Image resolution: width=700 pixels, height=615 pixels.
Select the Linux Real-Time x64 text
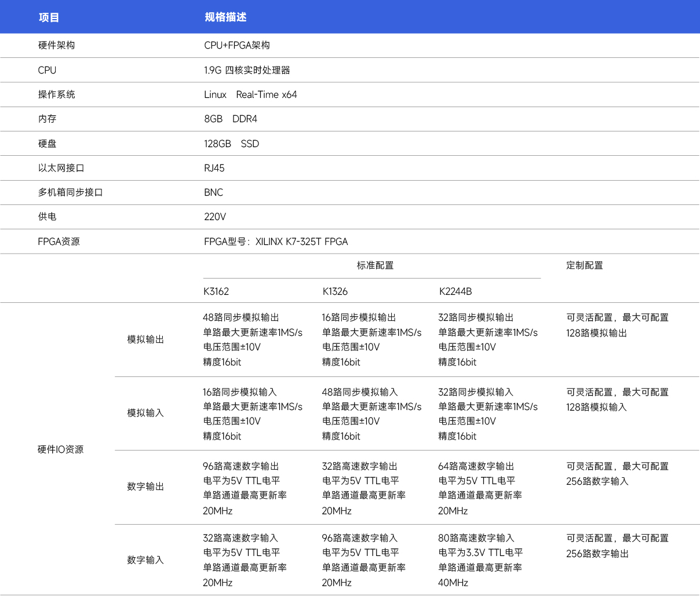click(x=250, y=94)
